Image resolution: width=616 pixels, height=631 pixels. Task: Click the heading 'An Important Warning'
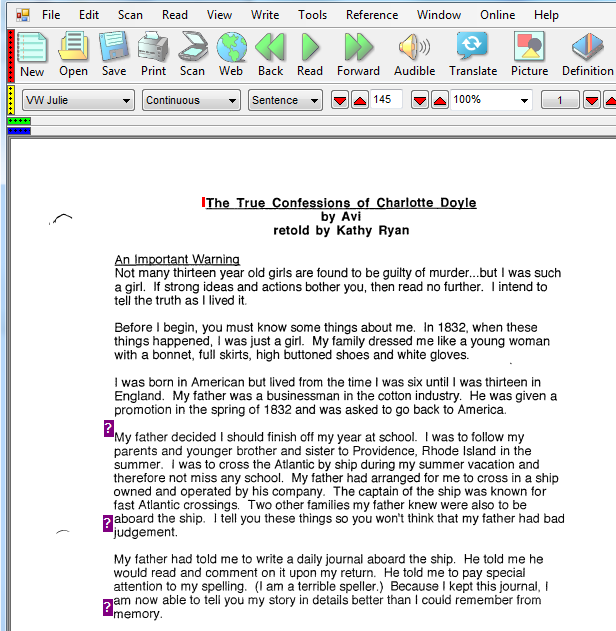[x=177, y=259]
